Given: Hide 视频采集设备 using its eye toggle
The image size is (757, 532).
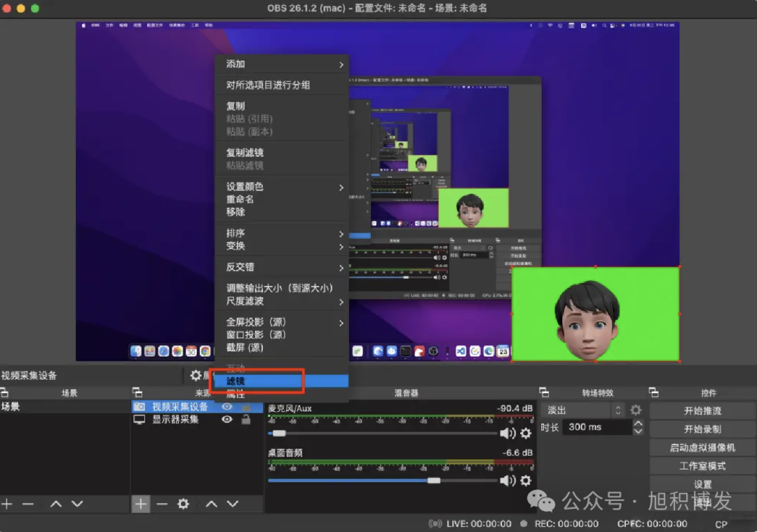Looking at the screenshot, I should tap(226, 406).
